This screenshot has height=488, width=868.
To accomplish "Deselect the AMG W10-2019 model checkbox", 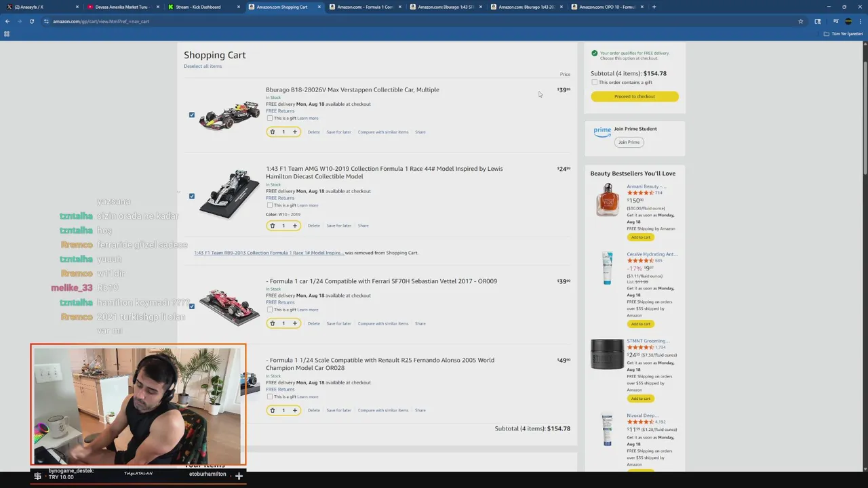I will (x=192, y=196).
